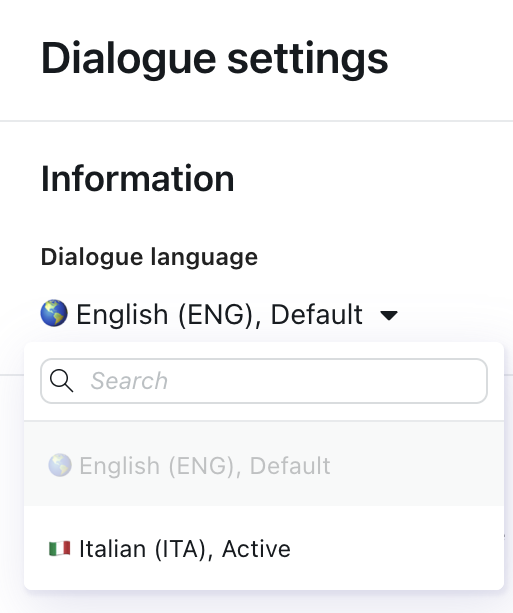Select Italian (ITA), Active from list
The image size is (513, 613).
[x=264, y=548]
